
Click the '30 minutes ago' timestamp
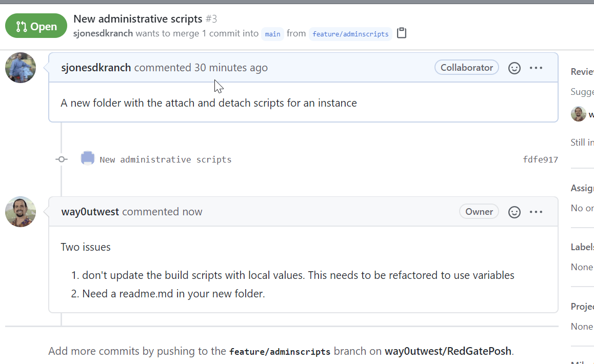click(231, 68)
